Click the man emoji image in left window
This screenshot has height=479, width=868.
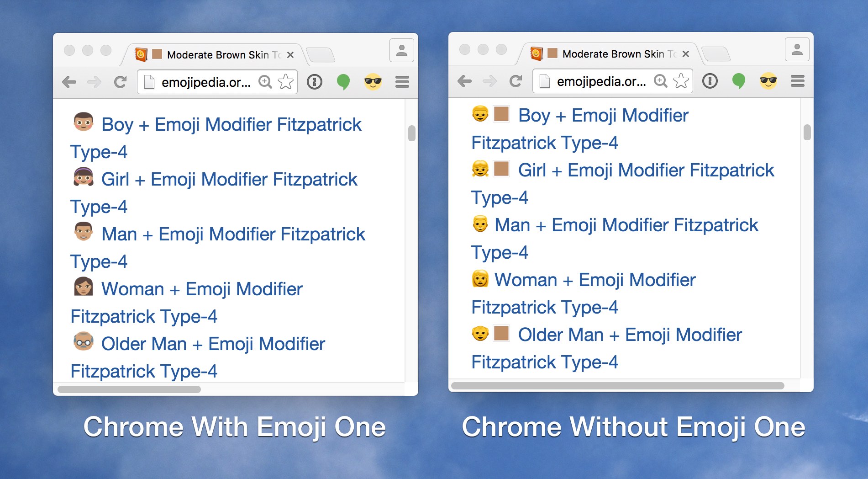click(84, 231)
